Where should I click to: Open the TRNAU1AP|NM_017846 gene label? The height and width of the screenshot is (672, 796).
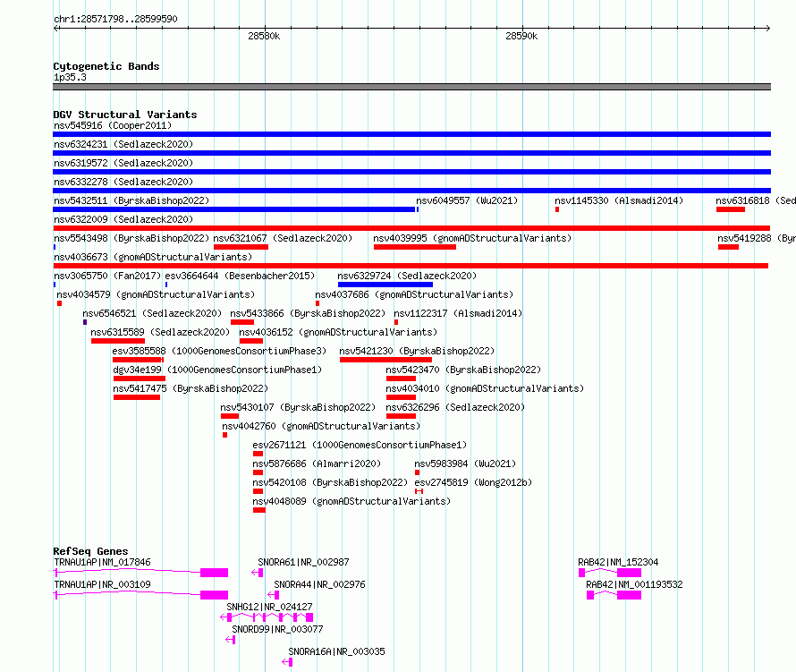click(x=102, y=562)
